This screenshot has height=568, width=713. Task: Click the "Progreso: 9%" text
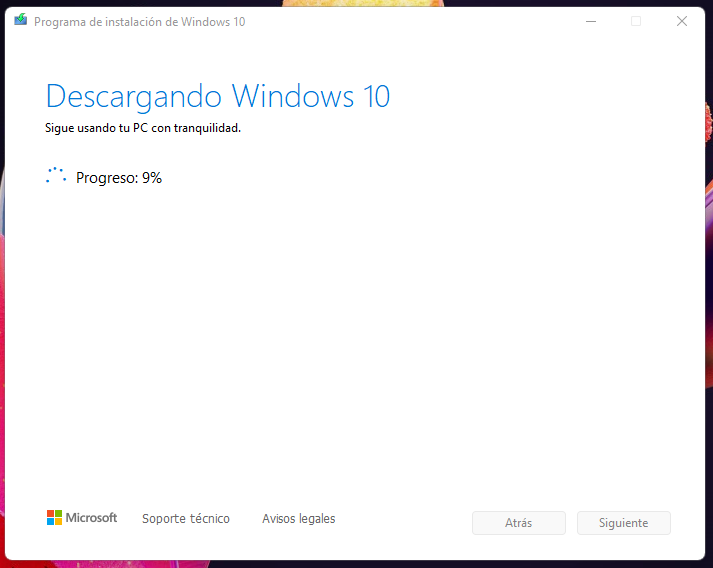pos(119,178)
